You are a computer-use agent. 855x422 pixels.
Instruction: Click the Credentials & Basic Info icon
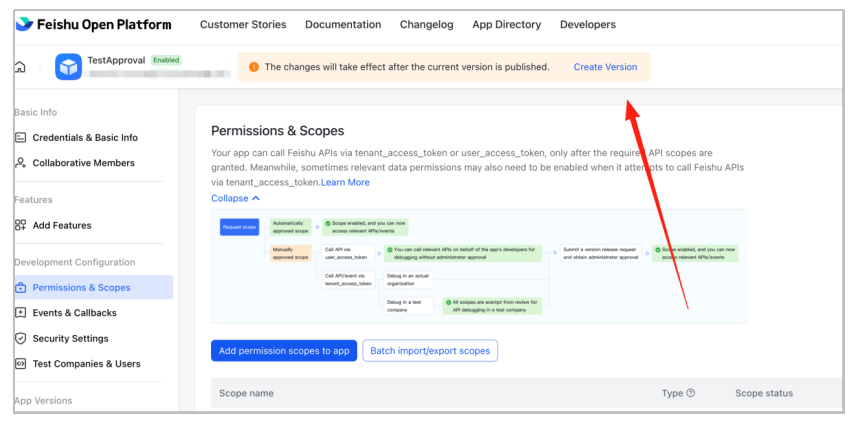pyautogui.click(x=21, y=137)
